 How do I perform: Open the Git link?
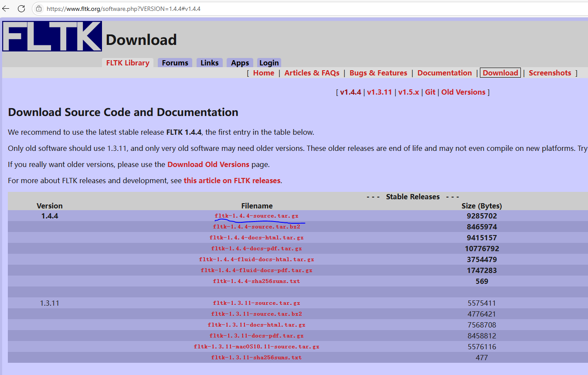coord(430,92)
